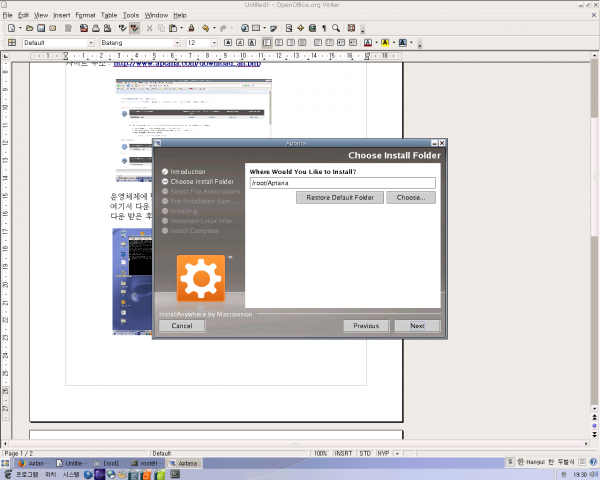Open the Edit menu
The width and height of the screenshot is (600, 480).
click(x=23, y=15)
